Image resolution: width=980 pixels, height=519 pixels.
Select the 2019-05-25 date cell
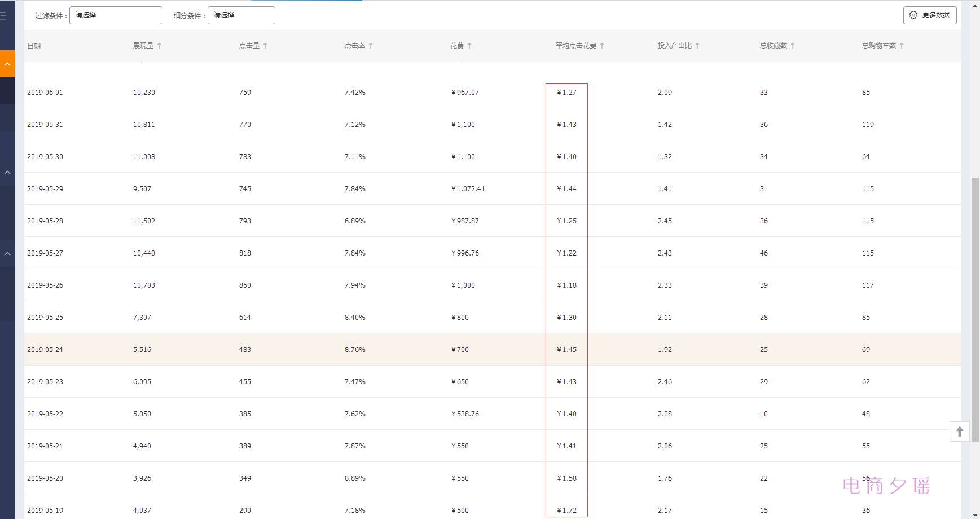coord(45,318)
